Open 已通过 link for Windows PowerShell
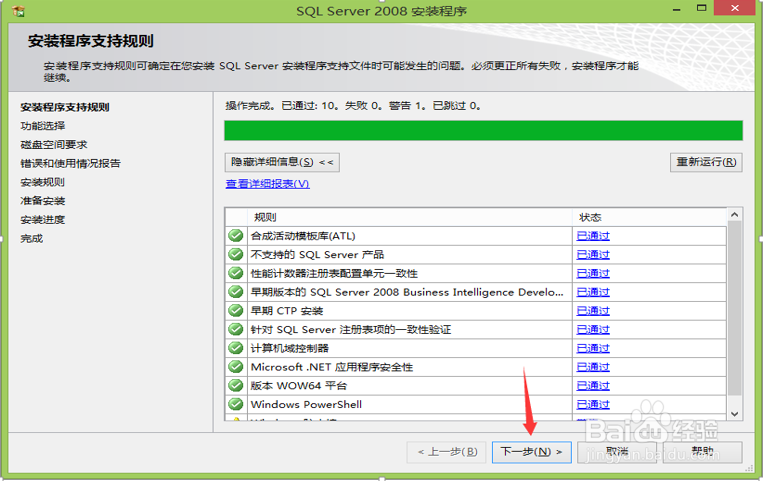The height and width of the screenshot is (481, 763). (x=593, y=405)
